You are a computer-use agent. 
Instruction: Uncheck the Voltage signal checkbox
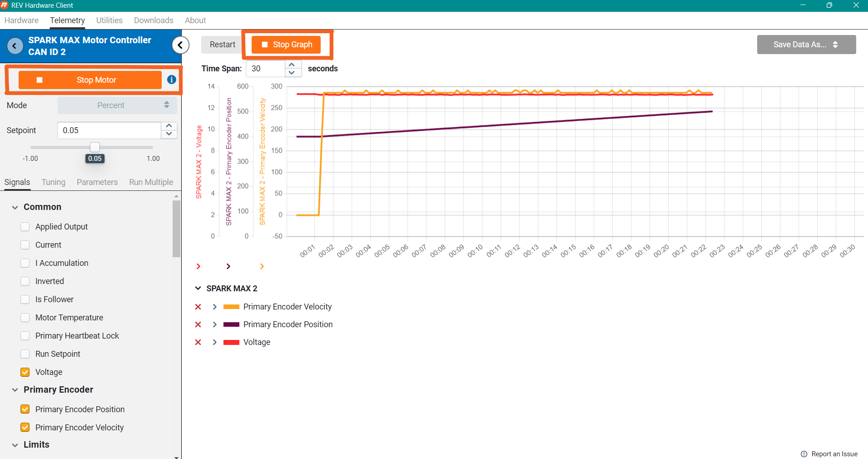(25, 372)
